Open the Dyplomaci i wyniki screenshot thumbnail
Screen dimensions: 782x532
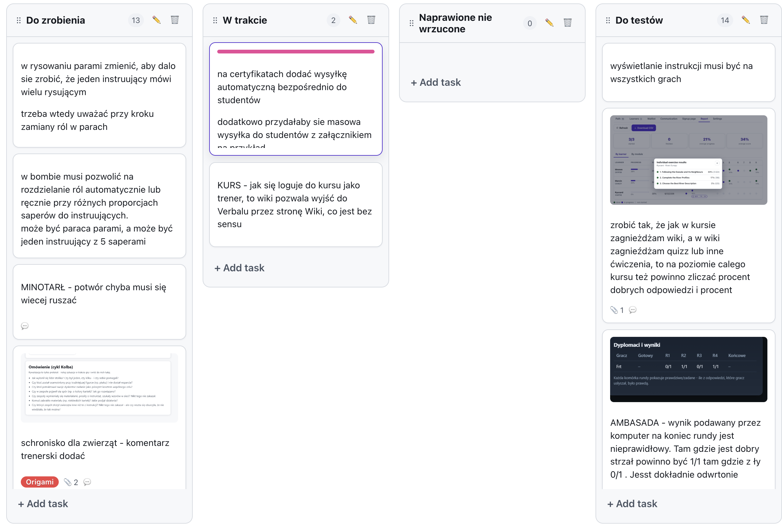(x=688, y=369)
